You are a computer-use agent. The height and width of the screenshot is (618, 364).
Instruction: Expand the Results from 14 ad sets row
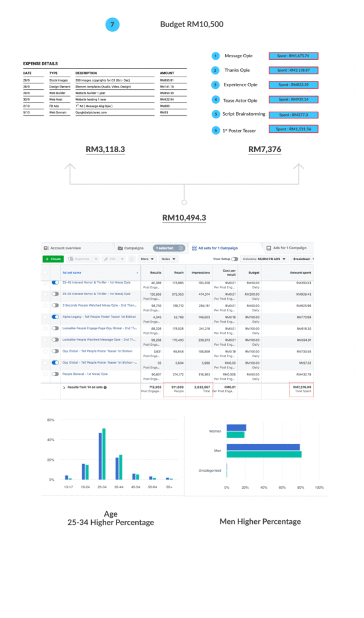[x=65, y=387]
